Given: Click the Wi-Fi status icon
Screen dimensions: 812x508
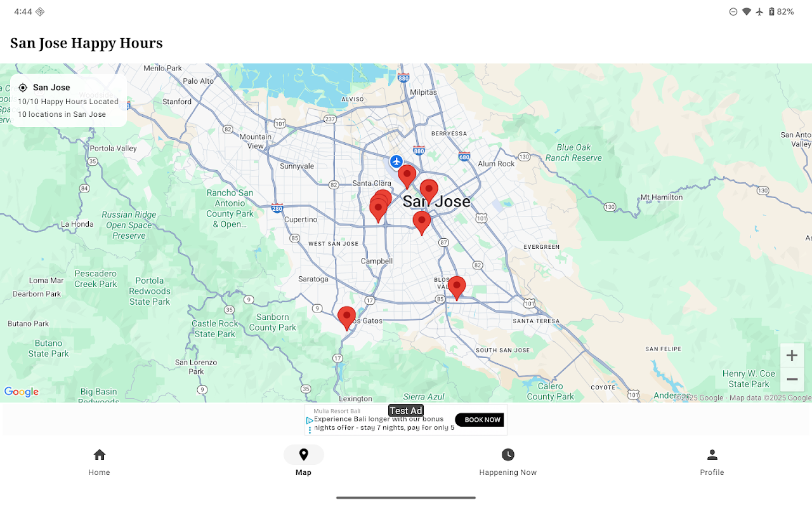Looking at the screenshot, I should pos(747,11).
